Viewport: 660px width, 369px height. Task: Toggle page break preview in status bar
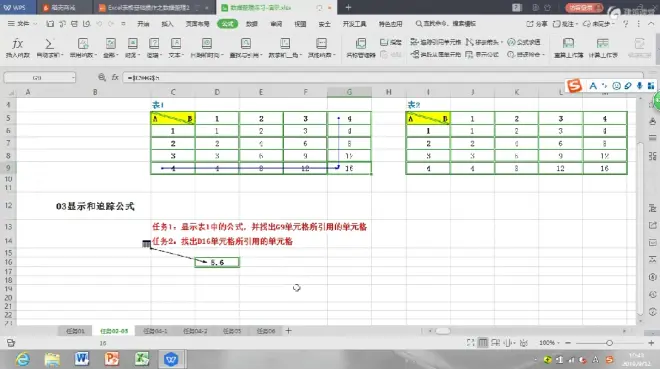495,343
